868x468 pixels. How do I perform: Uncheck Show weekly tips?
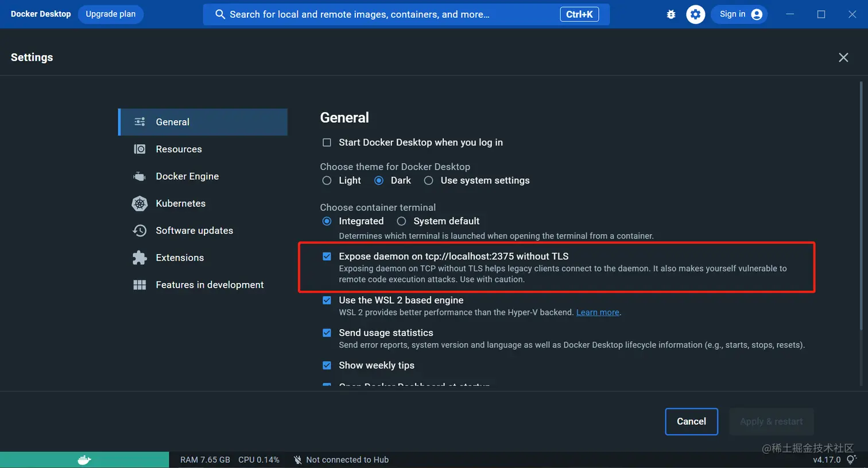click(327, 365)
